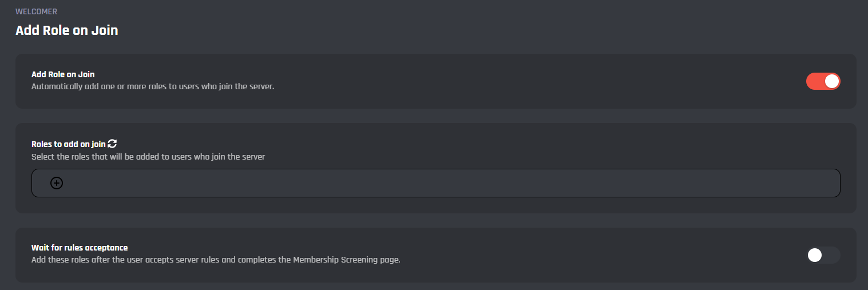Refresh the roles list icon

click(x=112, y=144)
